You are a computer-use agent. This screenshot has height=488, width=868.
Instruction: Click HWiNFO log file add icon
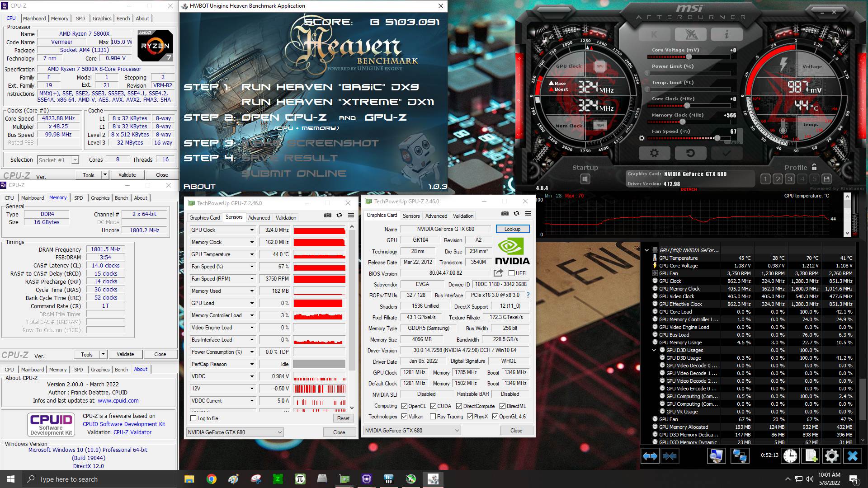pyautogui.click(x=811, y=456)
